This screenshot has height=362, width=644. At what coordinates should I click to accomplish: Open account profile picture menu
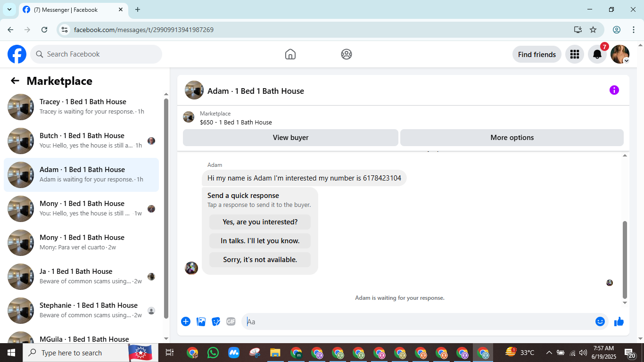tap(620, 54)
